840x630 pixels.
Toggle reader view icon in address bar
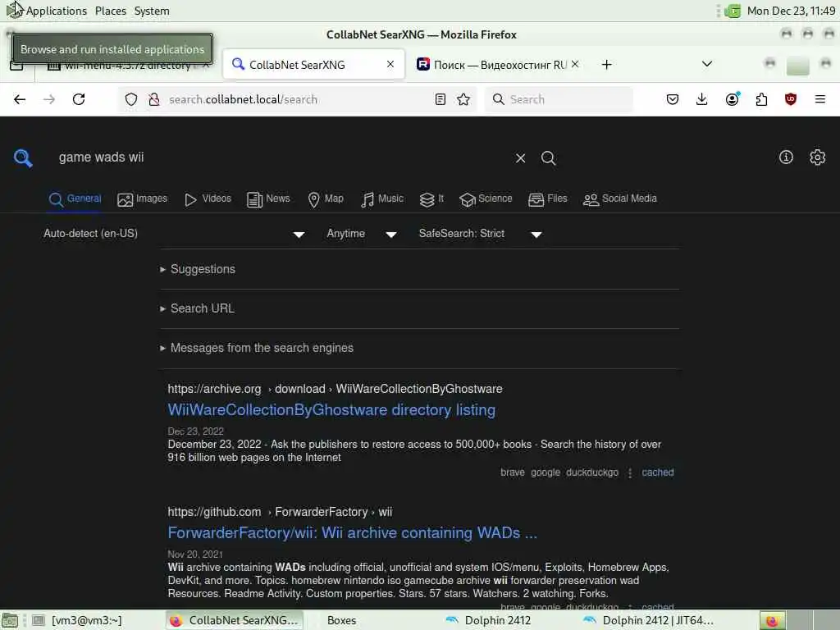point(441,99)
